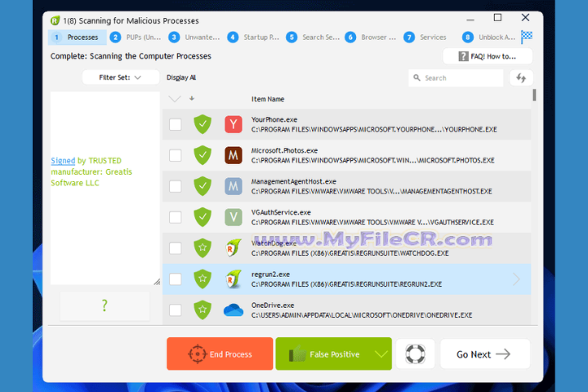Click the RegRun logo in the title bar

56,20
